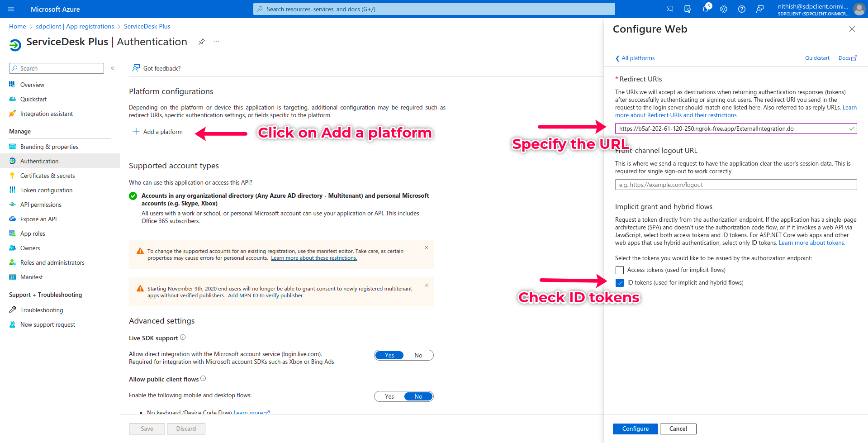Open Learn more about these restrictions link
868x443 pixels.
click(x=314, y=258)
